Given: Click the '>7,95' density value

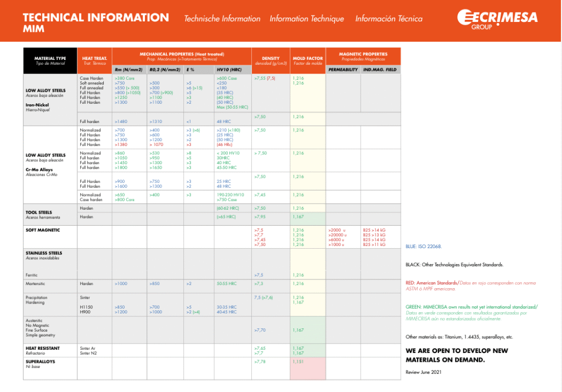Looking at the screenshot, I should pyautogui.click(x=260, y=217).
